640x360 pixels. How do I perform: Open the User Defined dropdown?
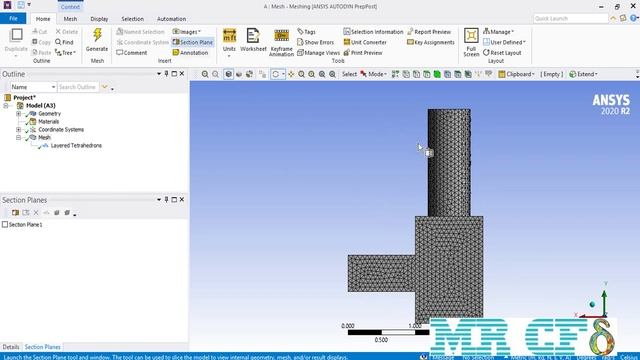click(x=504, y=42)
